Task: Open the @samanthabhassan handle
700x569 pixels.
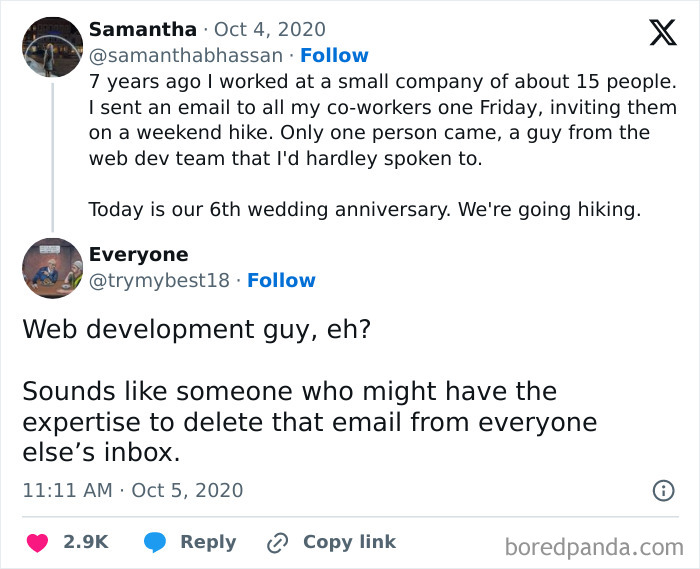Action: 186,56
